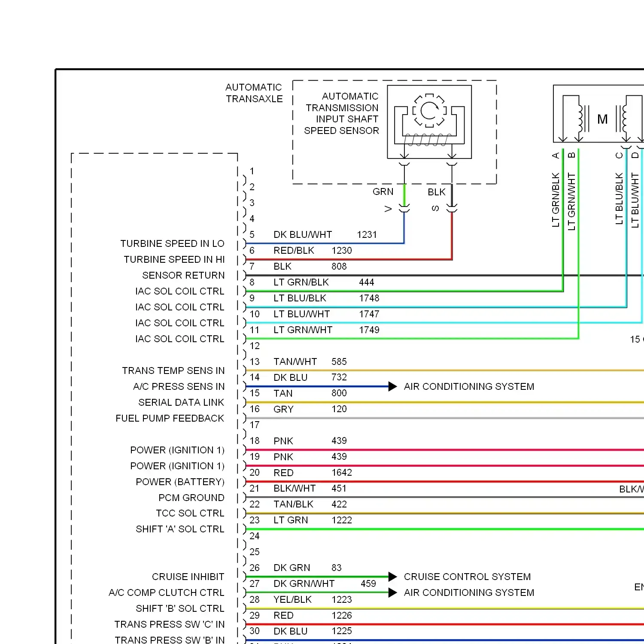Click the "GRY" wire color label
The image size is (644, 644).
pos(283,409)
